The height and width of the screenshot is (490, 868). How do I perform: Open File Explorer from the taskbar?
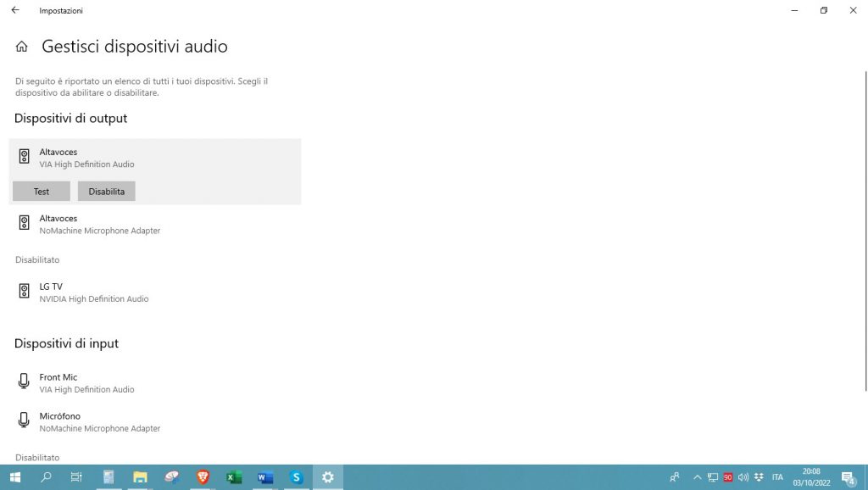click(140, 477)
